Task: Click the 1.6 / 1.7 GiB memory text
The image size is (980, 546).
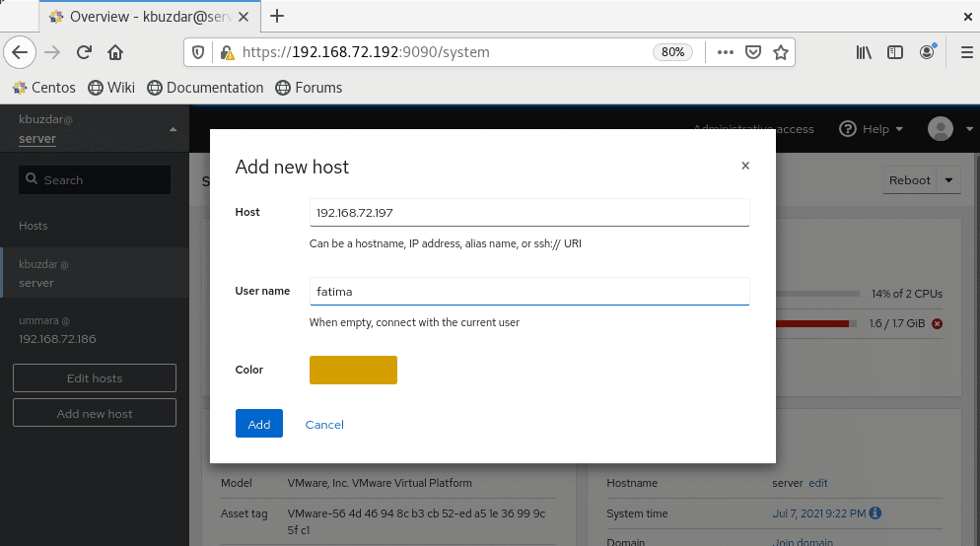Action: 896,323
